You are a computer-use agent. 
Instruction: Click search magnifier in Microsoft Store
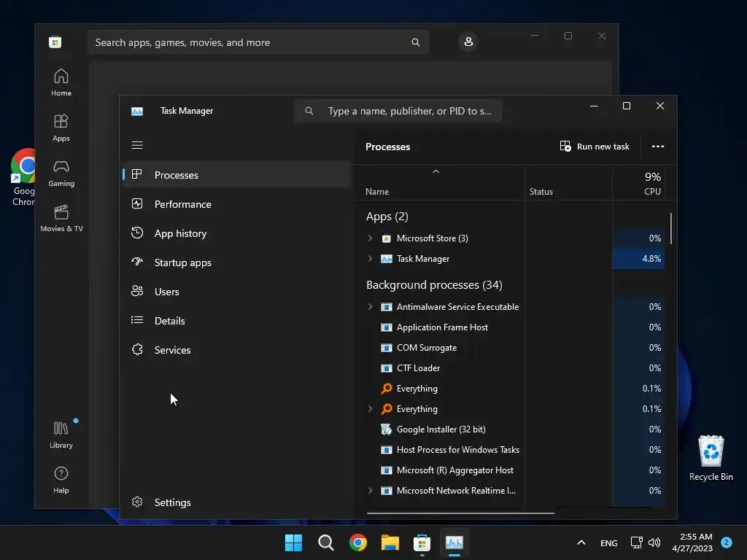[415, 42]
